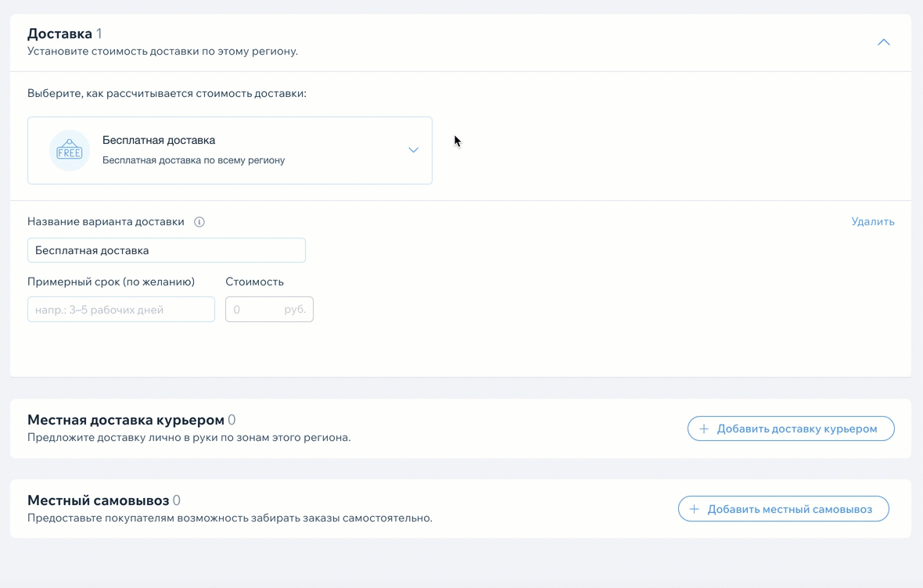Image resolution: width=923 pixels, height=588 pixels.
Task: Click the руб. currency suffix
Action: pyautogui.click(x=294, y=310)
